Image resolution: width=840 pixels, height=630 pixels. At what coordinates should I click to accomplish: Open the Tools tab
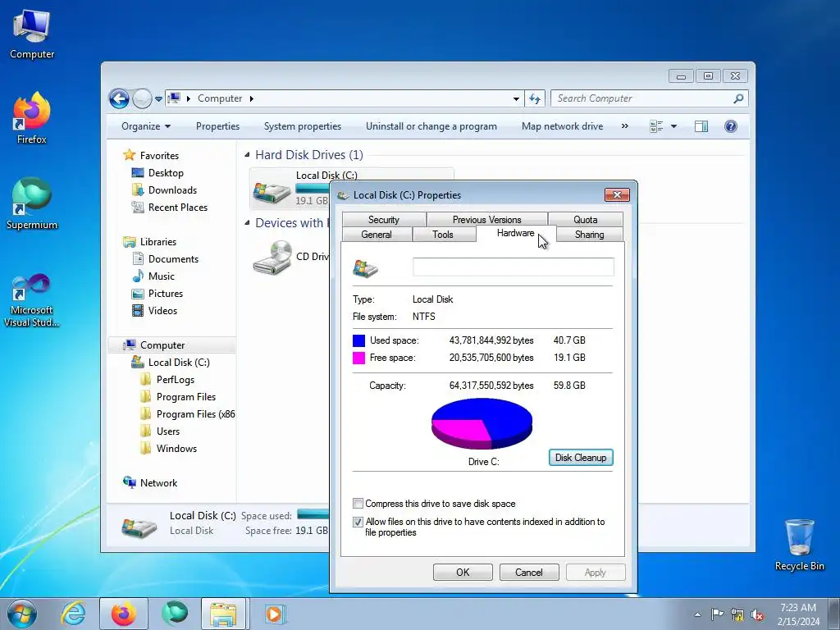443,235
